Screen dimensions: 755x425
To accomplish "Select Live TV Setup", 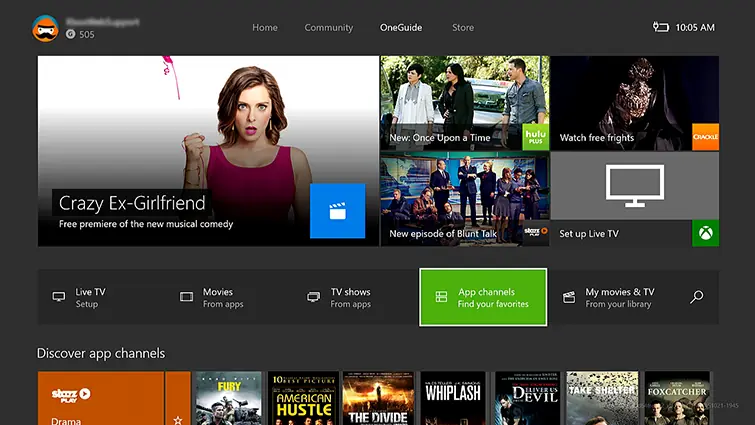I will click(x=101, y=297).
